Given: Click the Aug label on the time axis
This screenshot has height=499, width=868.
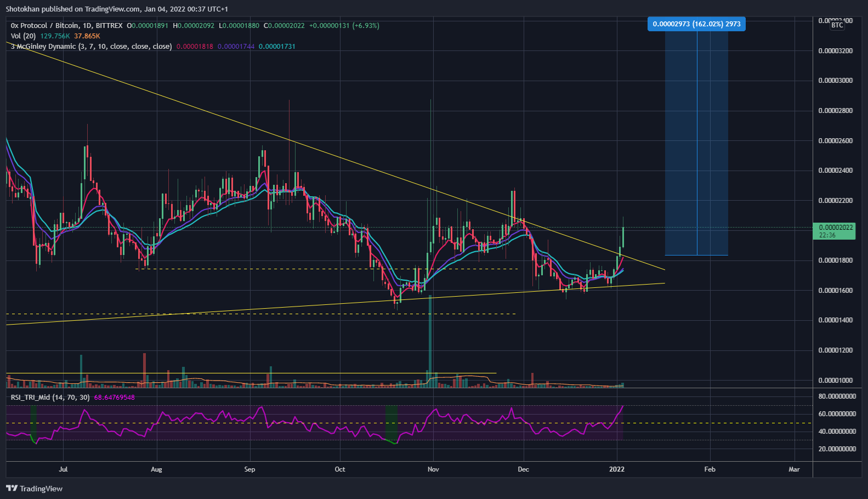Looking at the screenshot, I should point(156,469).
